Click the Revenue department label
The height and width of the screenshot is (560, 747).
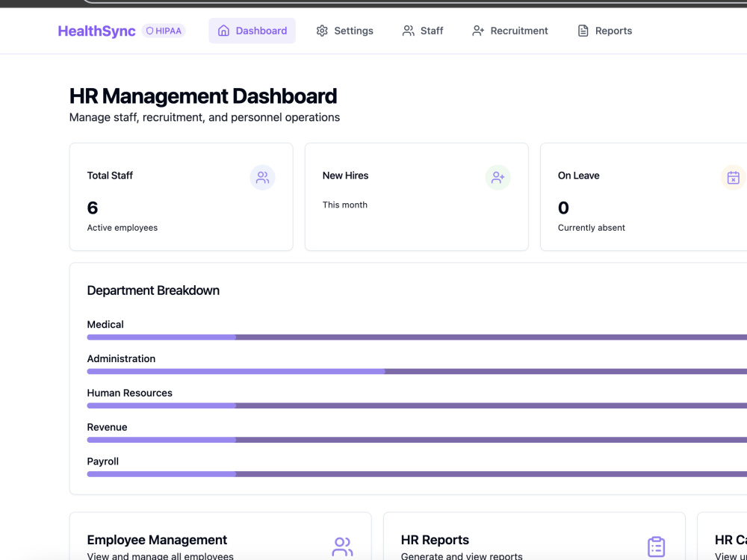pyautogui.click(x=107, y=427)
